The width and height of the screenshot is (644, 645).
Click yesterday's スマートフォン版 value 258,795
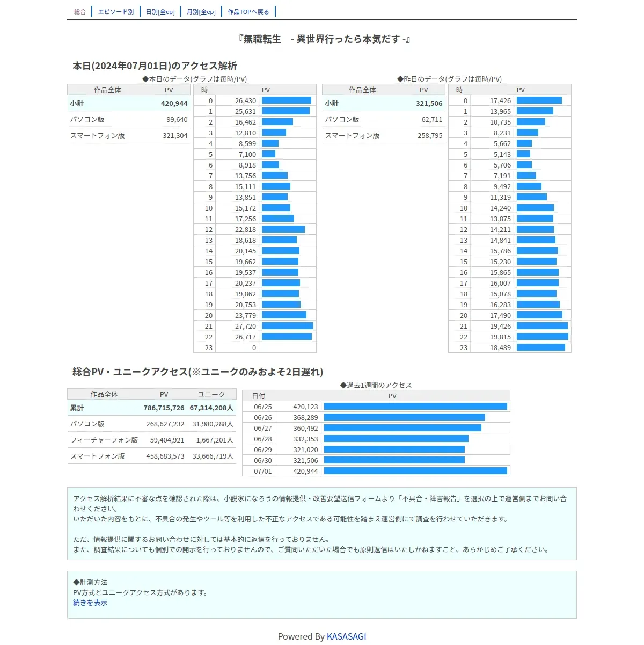tap(430, 136)
